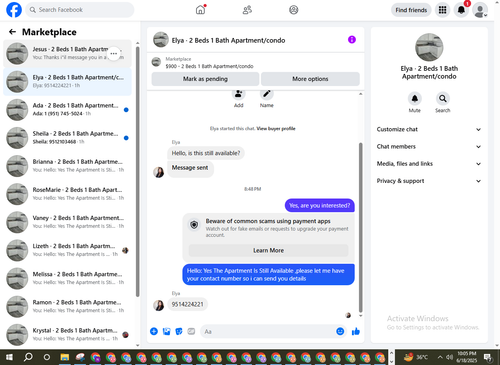Open Lizeth conversation in chat list
Image resolution: width=500 pixels, height=365 pixels.
point(67,250)
